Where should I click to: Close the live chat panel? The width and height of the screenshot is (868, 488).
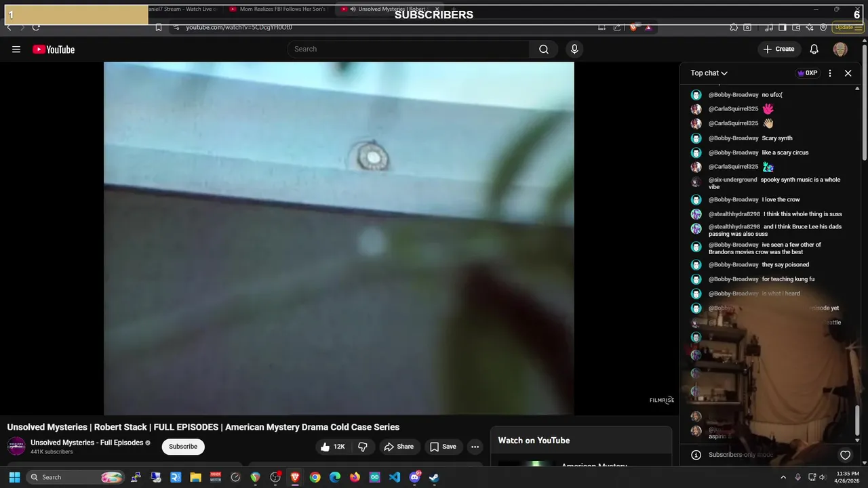click(848, 73)
